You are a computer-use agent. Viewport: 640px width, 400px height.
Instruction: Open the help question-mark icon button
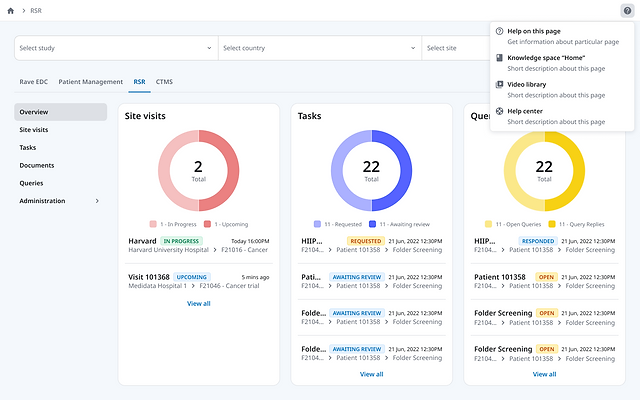pos(627,11)
